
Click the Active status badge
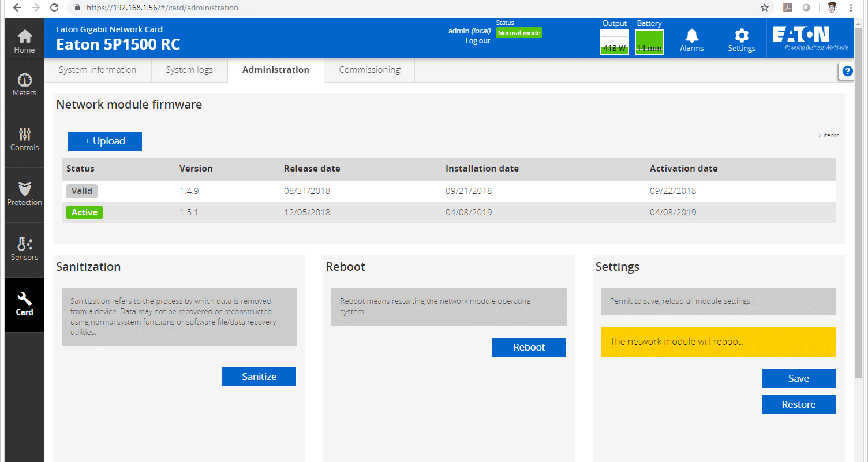point(84,213)
